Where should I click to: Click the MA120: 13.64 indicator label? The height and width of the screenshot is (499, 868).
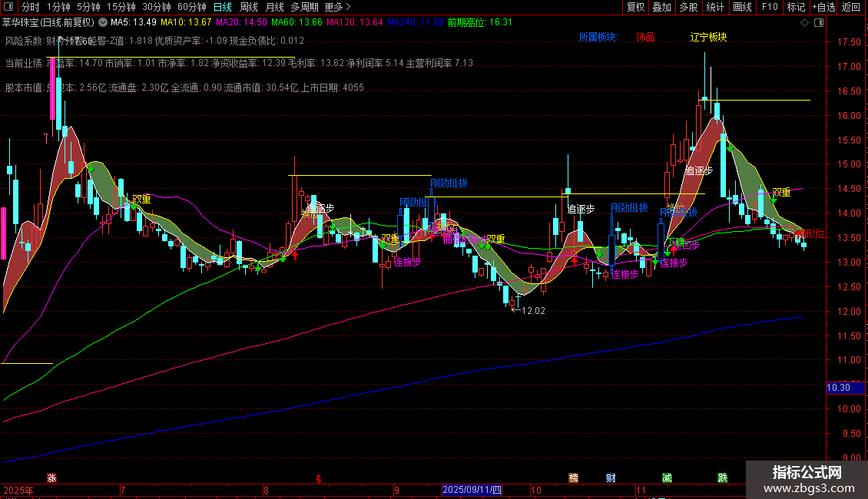pyautogui.click(x=355, y=23)
